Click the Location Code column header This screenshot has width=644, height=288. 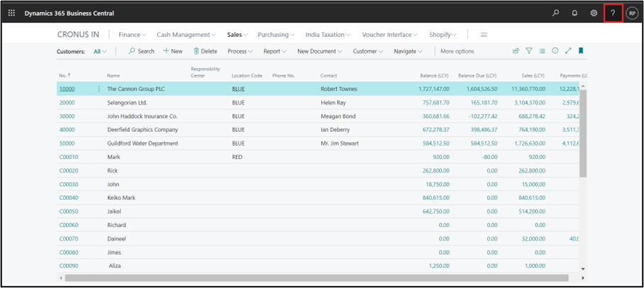coord(247,76)
